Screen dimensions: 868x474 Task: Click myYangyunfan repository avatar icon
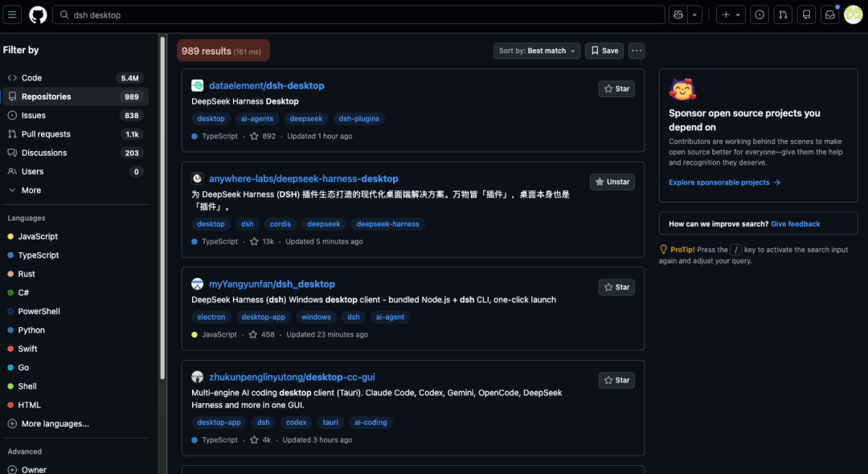click(x=198, y=284)
